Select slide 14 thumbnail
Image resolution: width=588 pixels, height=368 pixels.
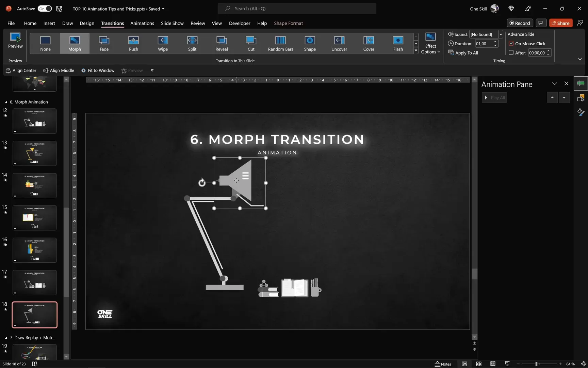click(x=34, y=185)
